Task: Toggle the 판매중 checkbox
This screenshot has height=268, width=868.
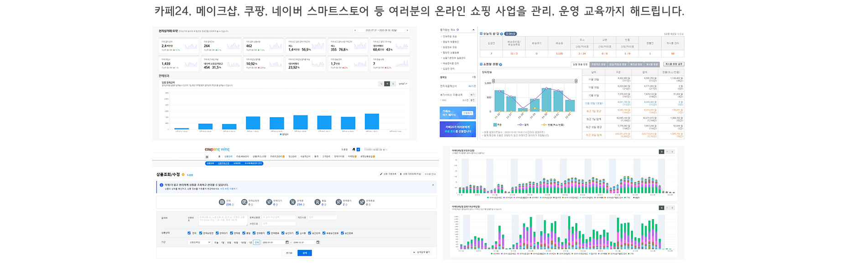Action: [x=232, y=233]
